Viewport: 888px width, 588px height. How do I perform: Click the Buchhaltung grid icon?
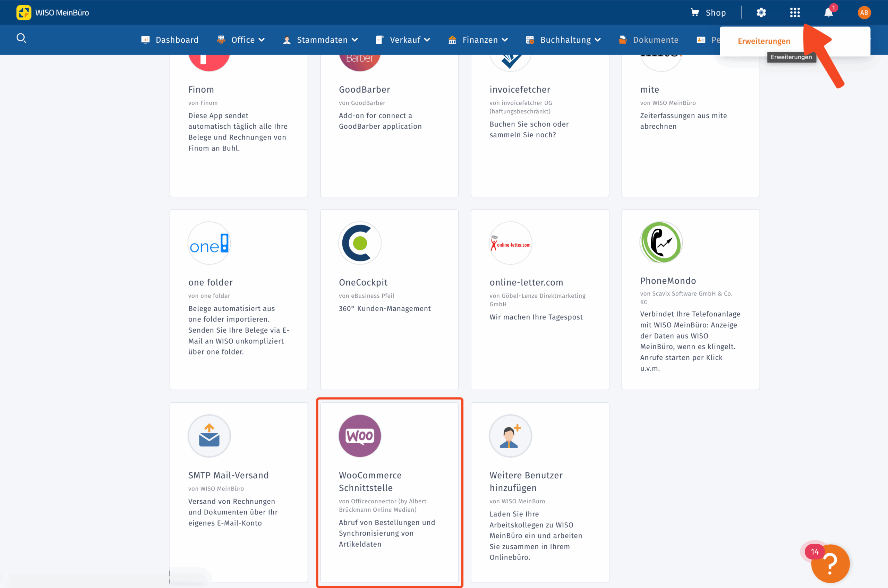[x=530, y=40]
